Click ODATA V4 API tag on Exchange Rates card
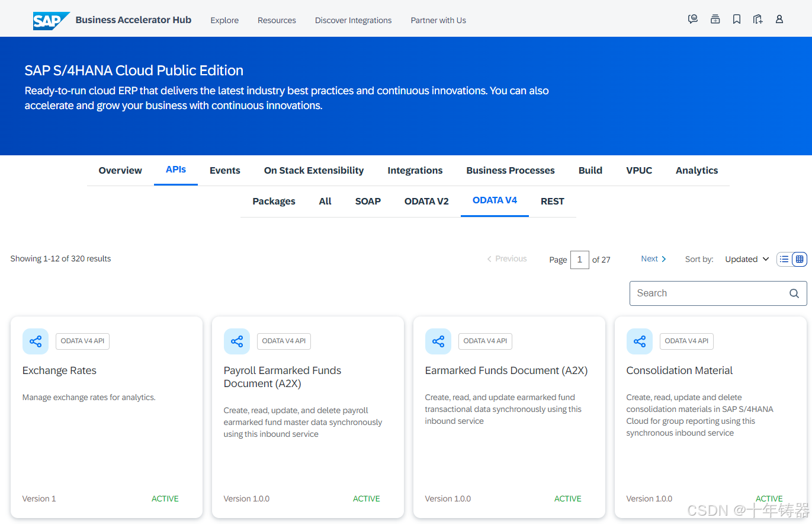 [x=83, y=341]
